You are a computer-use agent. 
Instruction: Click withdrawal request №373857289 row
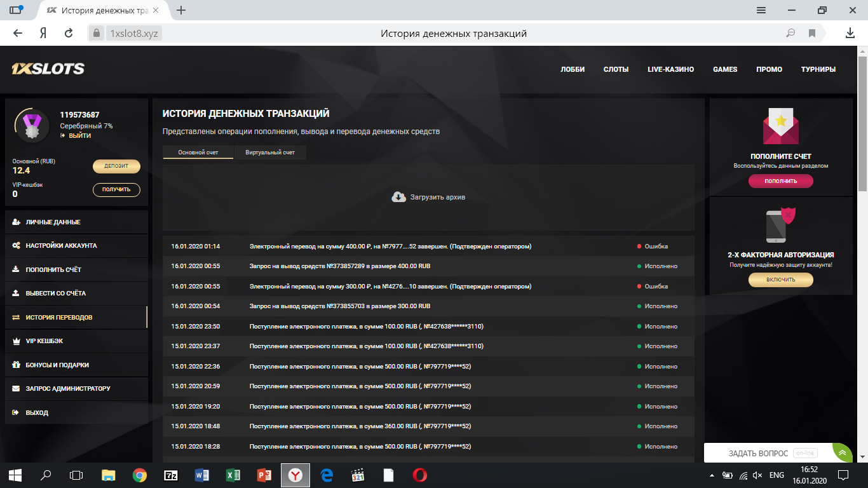[429, 266]
